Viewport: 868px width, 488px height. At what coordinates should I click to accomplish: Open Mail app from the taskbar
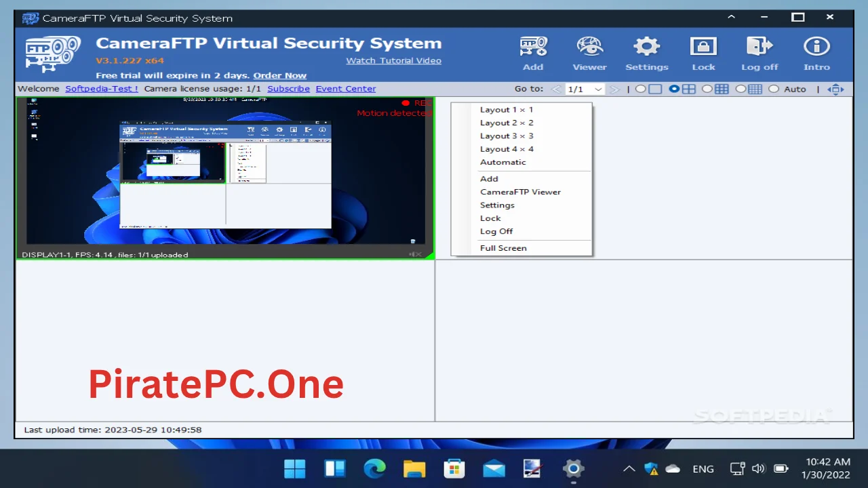[494, 468]
